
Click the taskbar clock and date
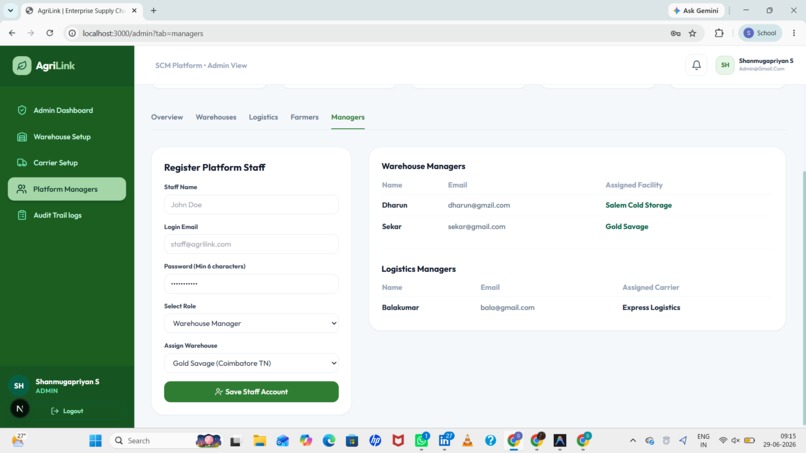pyautogui.click(x=779, y=441)
